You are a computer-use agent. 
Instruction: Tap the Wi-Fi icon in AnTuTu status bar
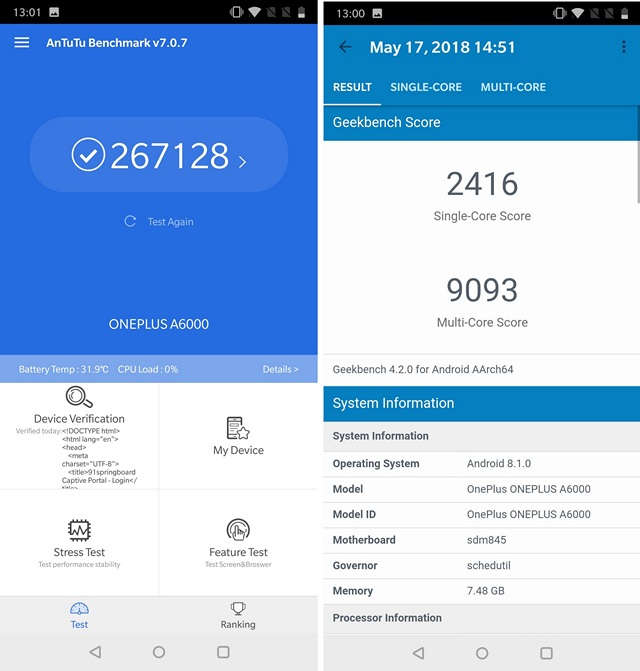(254, 12)
